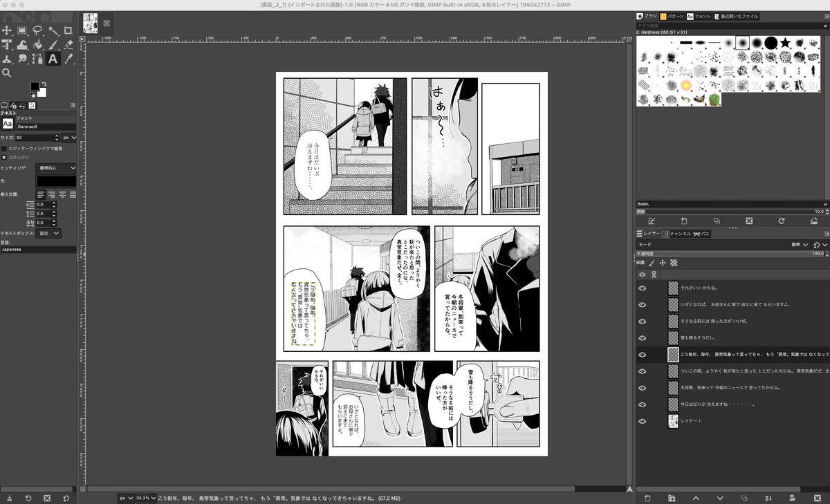Click the font preview Aa button
Image resolution: width=830 pixels, height=504 pixels.
(7, 123)
